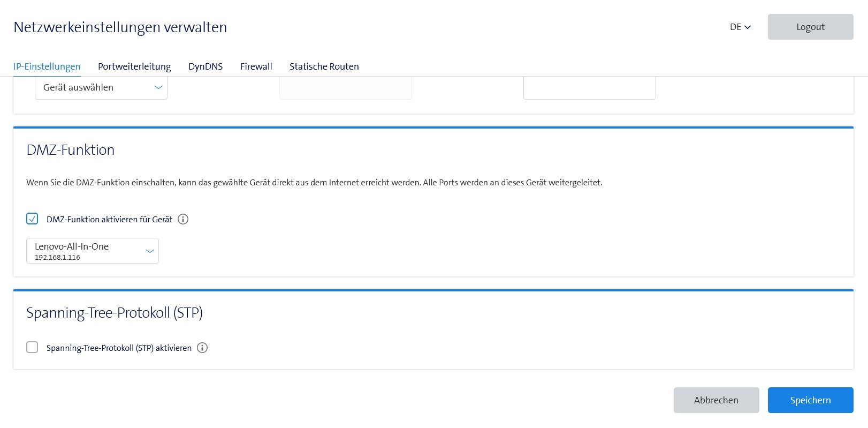Click the Spanning-Tree-Protokoll (STP) section heading
This screenshot has height=428, width=868.
point(115,313)
